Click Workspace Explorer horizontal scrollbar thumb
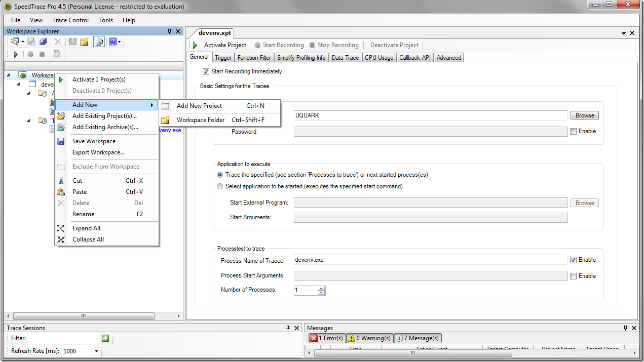This screenshot has height=362, width=644. coord(83,316)
